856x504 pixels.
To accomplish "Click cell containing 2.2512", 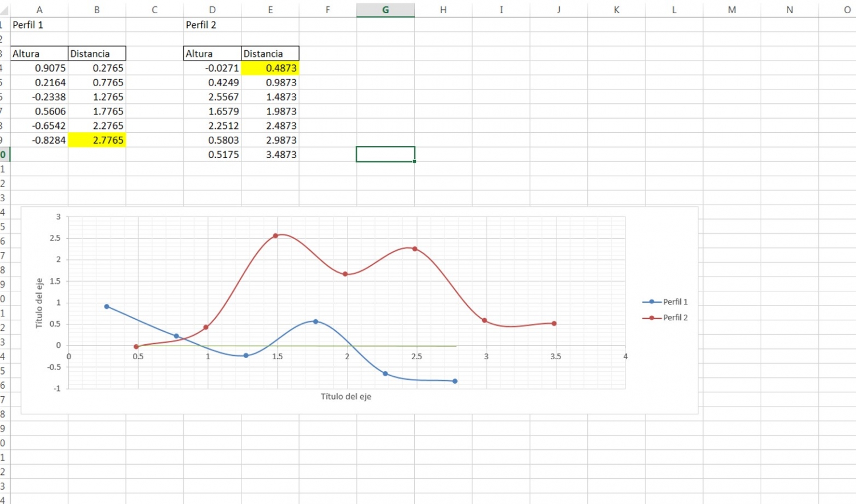I will coord(212,125).
